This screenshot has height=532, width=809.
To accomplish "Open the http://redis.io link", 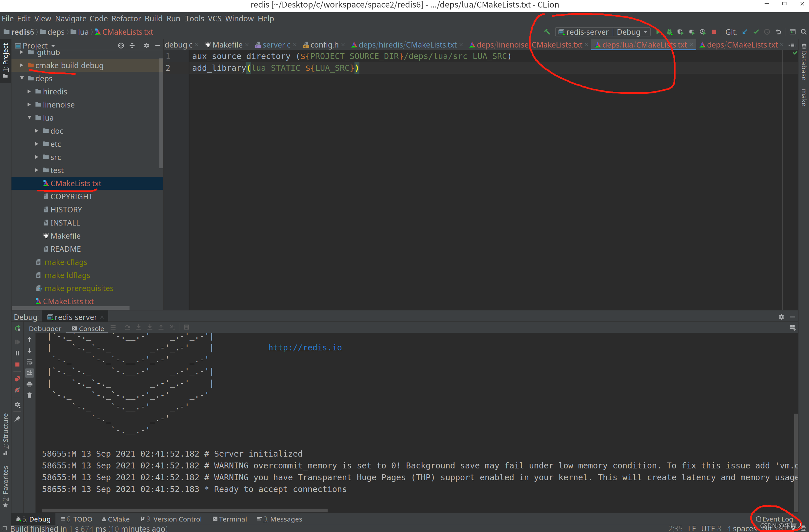I will (x=305, y=347).
